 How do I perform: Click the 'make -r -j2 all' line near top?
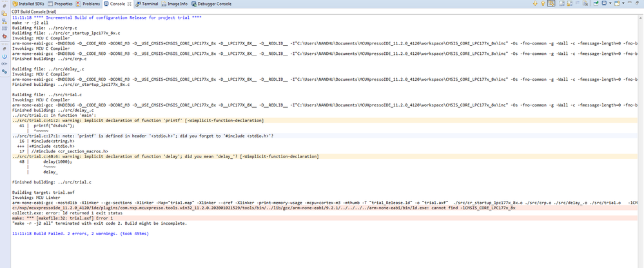pos(30,23)
